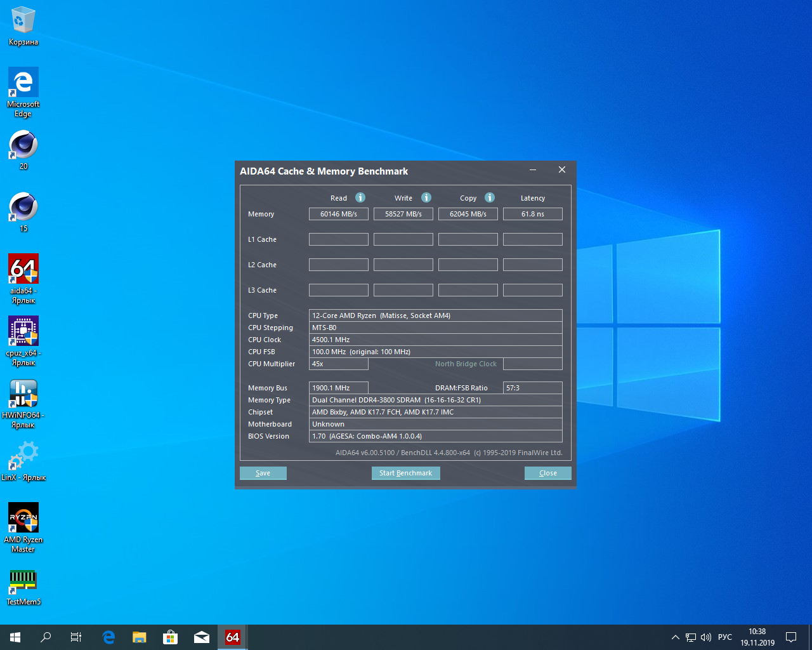Open the Recycle Bin (Корзина) desktop icon
The height and width of the screenshot is (650, 812).
[x=23, y=26]
